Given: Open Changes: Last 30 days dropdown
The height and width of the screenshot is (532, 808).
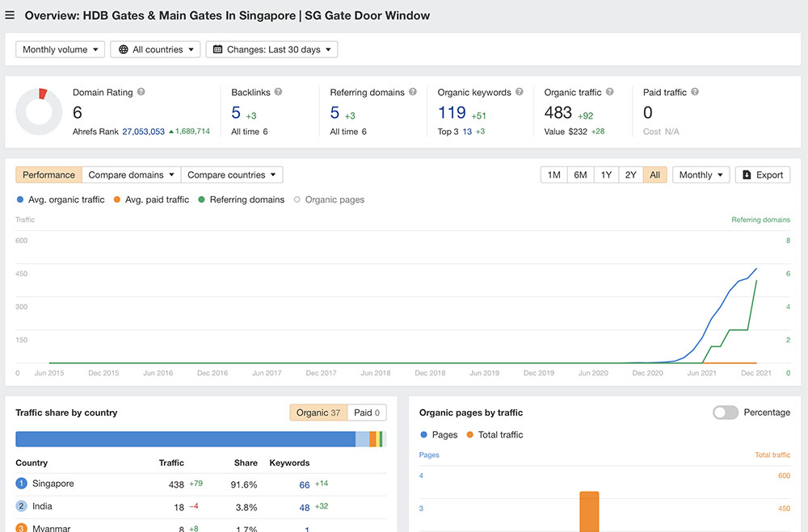Looking at the screenshot, I should (x=271, y=49).
